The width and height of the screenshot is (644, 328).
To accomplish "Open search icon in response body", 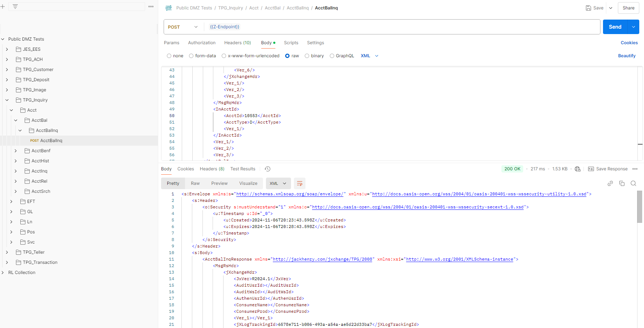I will 633,183.
